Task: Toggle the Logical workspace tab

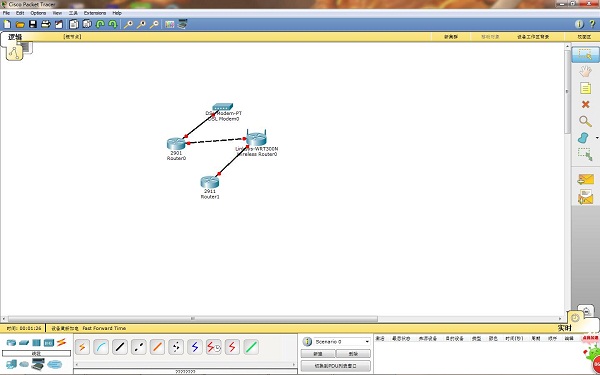Action: click(15, 37)
